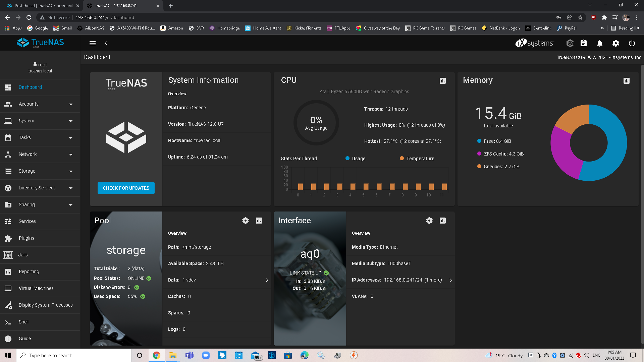Click the Pool settings gear icon
Viewport: 644px width, 362px height.
[246, 221]
